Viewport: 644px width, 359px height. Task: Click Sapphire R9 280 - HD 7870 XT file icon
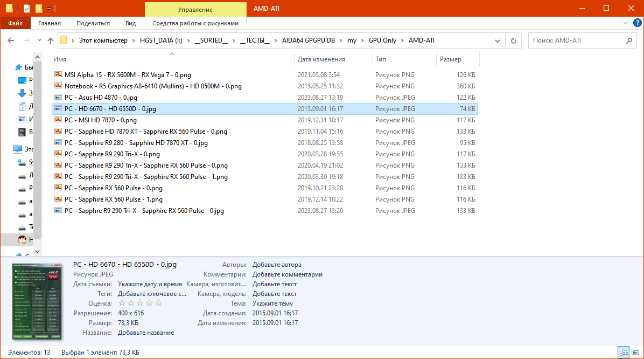[x=58, y=143]
